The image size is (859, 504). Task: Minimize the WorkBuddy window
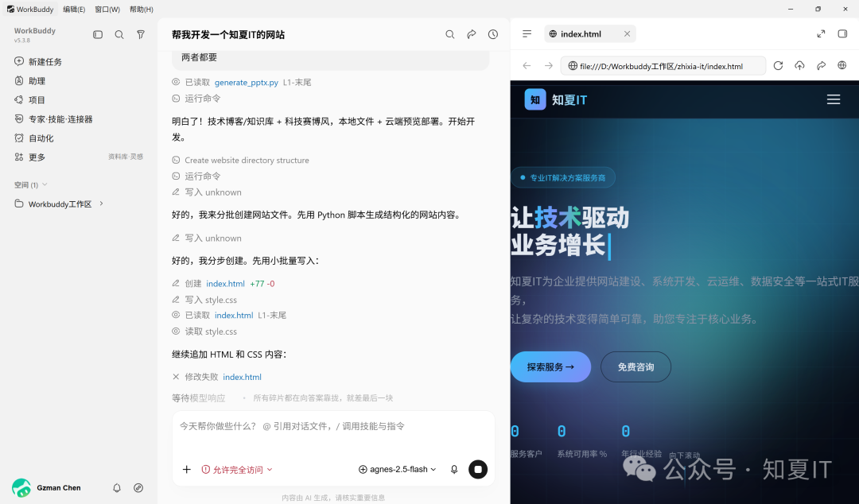pos(791,10)
